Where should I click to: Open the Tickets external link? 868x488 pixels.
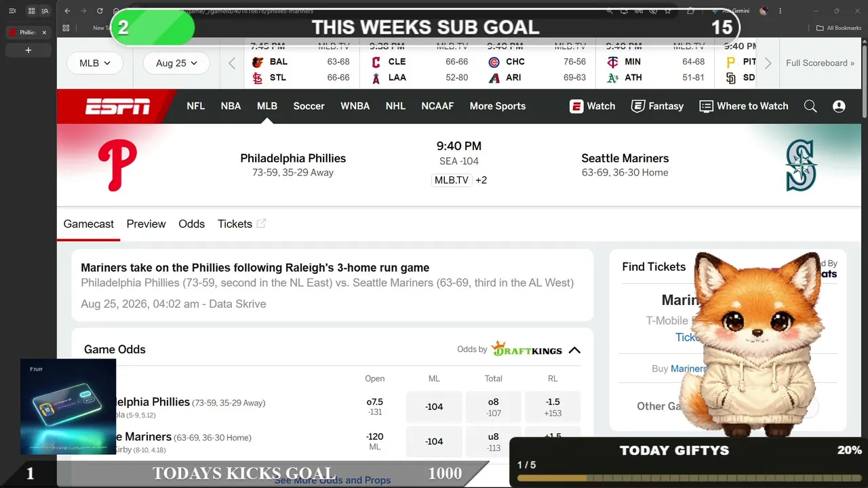coord(241,224)
